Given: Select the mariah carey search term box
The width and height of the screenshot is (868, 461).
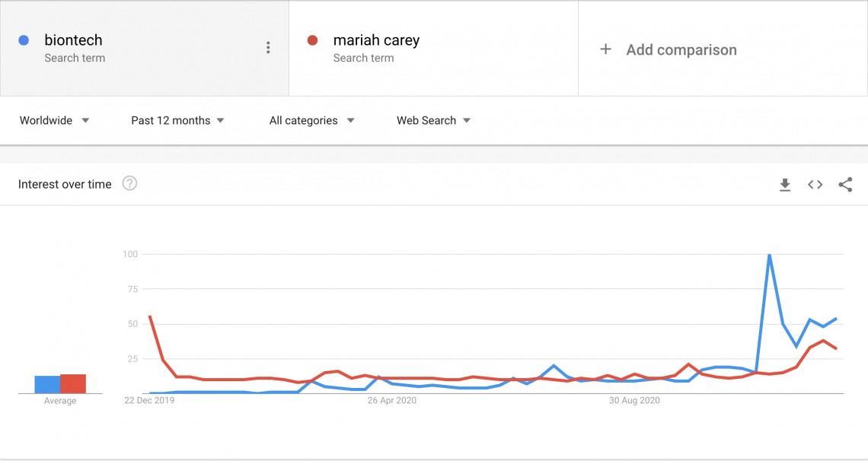Looking at the screenshot, I should 433,49.
